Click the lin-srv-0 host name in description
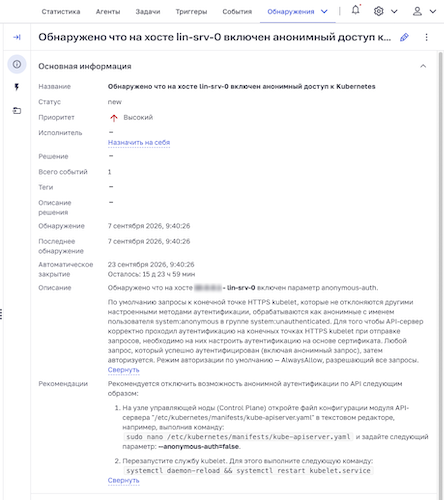The width and height of the screenshot is (444, 500). tap(241, 288)
